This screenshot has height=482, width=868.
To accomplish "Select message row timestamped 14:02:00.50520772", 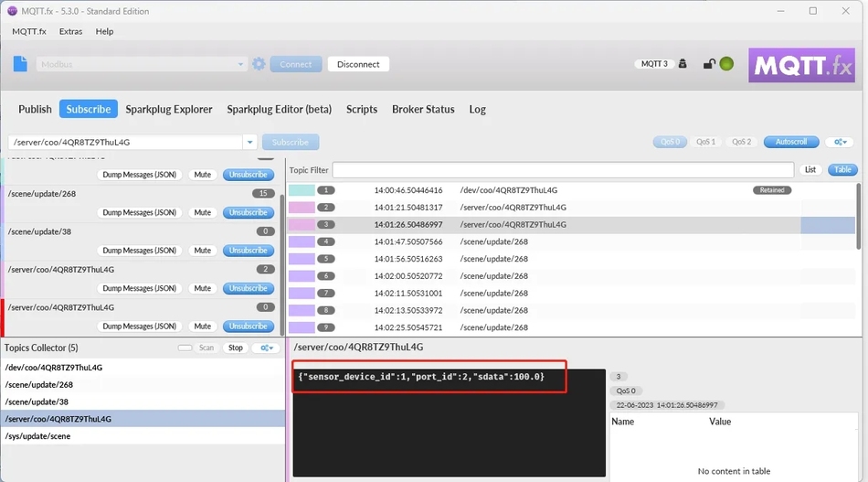I will [572, 276].
